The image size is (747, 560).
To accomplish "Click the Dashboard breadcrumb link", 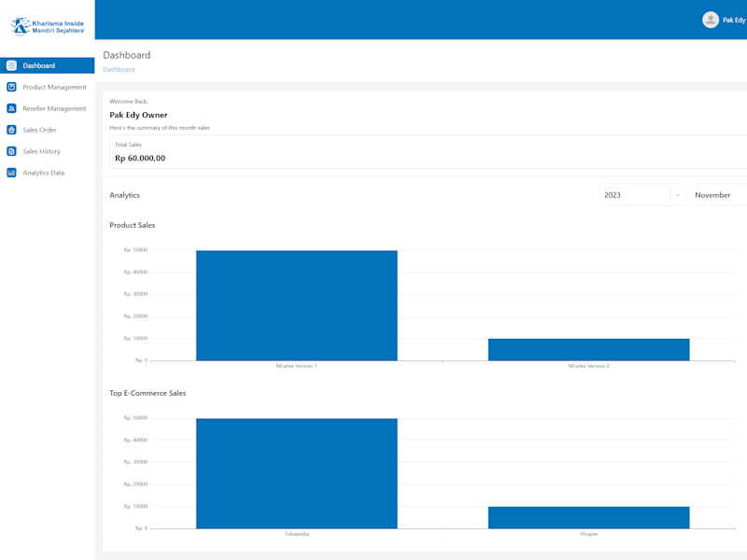I will click(x=119, y=69).
